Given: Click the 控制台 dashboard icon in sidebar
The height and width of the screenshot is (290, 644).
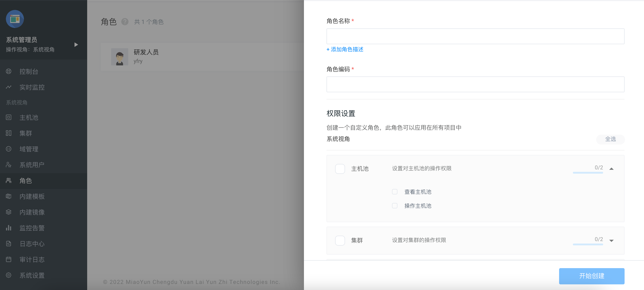Looking at the screenshot, I should click(x=9, y=71).
